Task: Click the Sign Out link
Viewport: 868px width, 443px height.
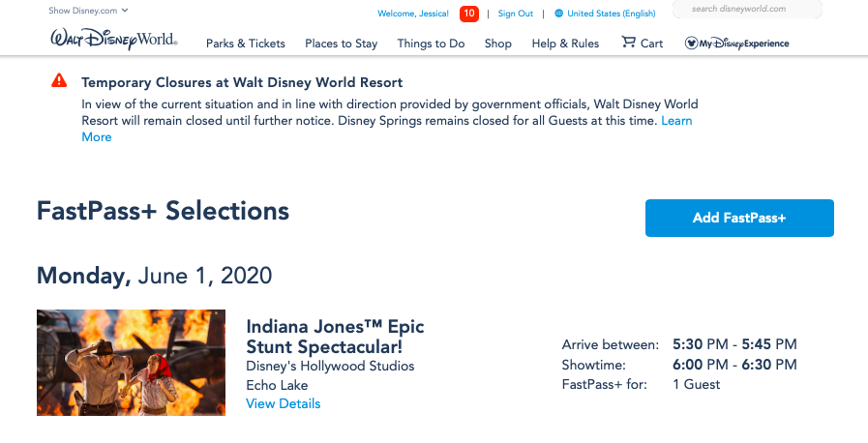Action: 516,14
